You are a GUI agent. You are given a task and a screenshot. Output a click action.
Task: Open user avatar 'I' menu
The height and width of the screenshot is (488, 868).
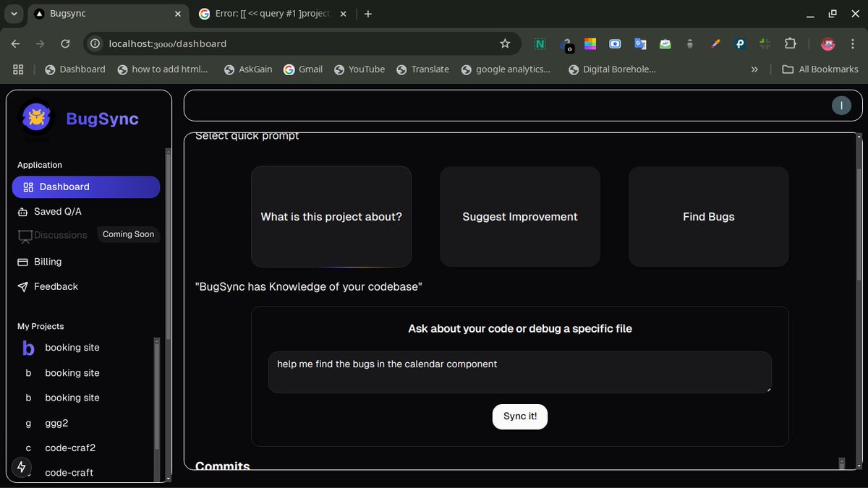pyautogui.click(x=841, y=106)
